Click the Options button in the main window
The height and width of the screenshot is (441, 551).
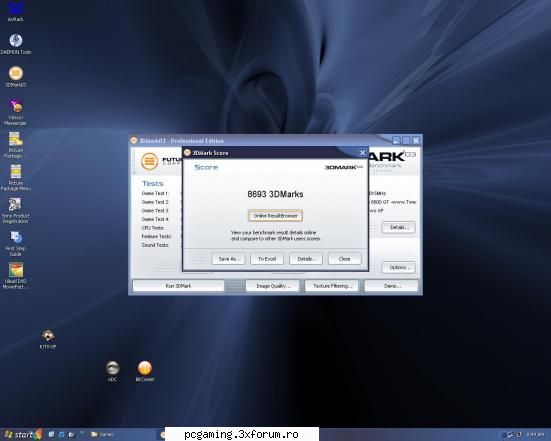coord(398,267)
